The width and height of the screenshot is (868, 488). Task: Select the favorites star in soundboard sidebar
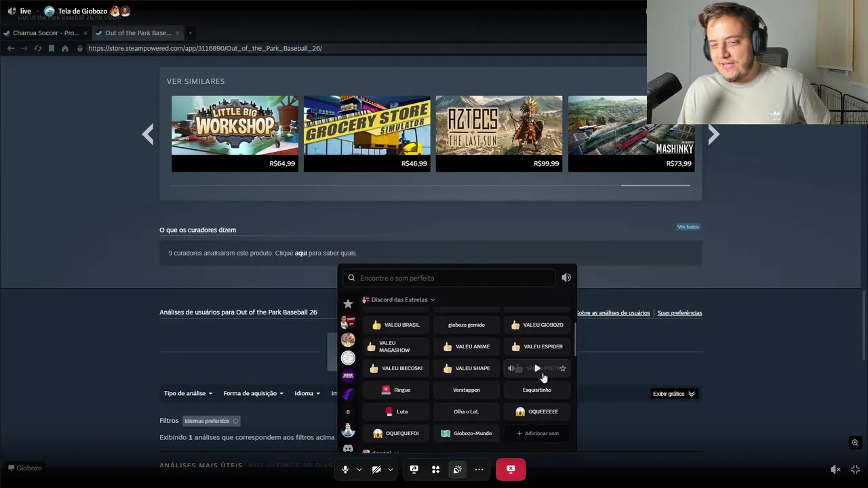click(348, 304)
